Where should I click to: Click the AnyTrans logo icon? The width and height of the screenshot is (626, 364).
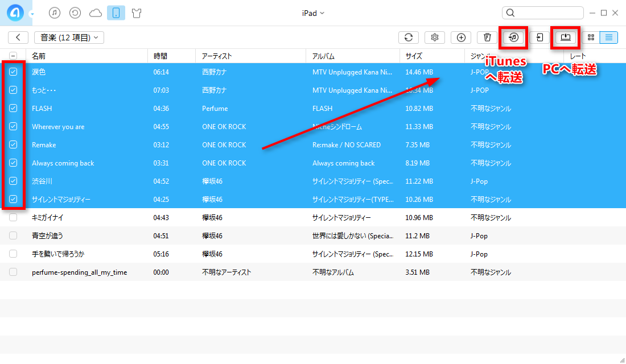(x=15, y=13)
